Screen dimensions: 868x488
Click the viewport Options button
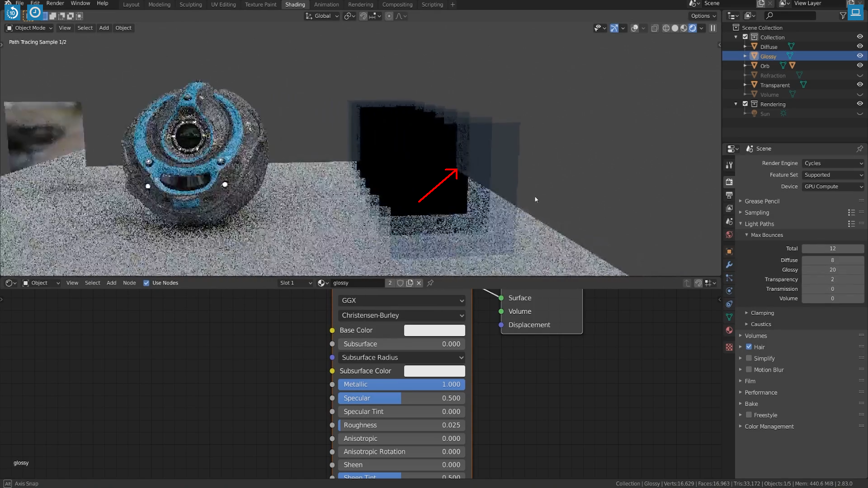click(x=703, y=16)
